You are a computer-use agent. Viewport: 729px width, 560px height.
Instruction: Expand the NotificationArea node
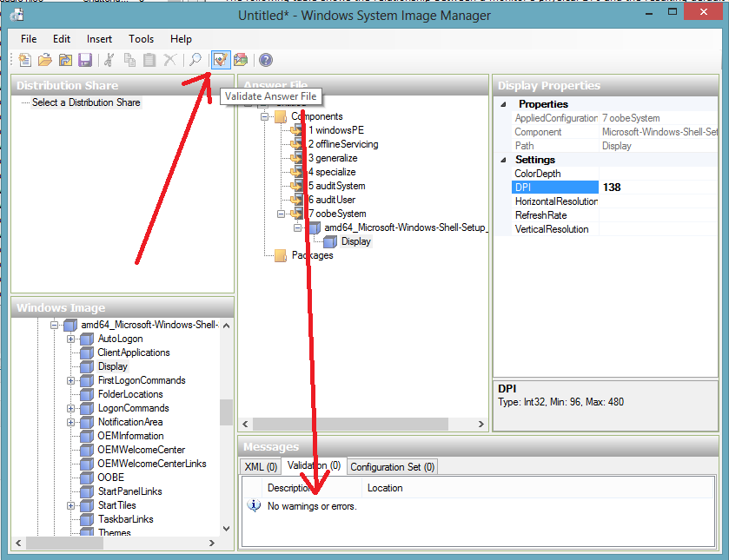[x=70, y=423]
